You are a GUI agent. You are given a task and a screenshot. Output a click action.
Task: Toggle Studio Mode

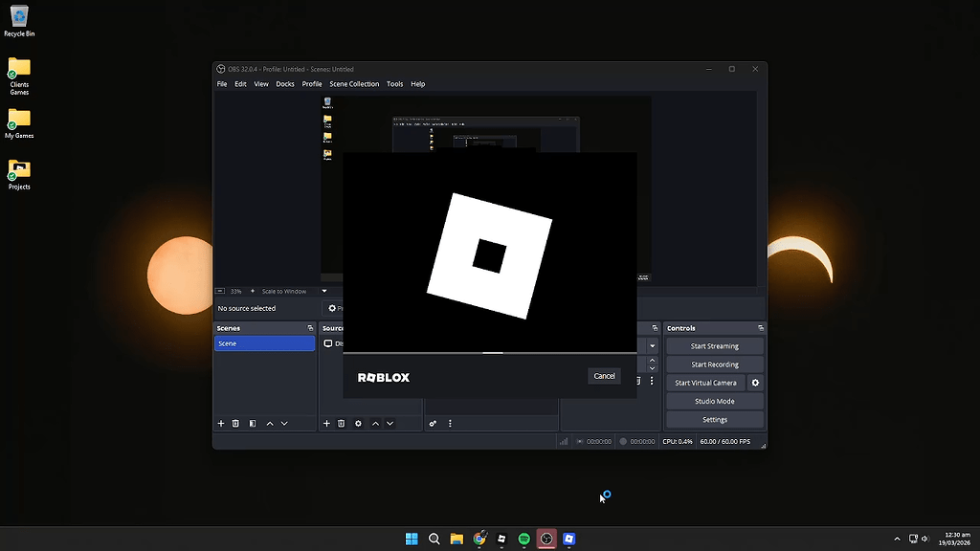(x=714, y=401)
